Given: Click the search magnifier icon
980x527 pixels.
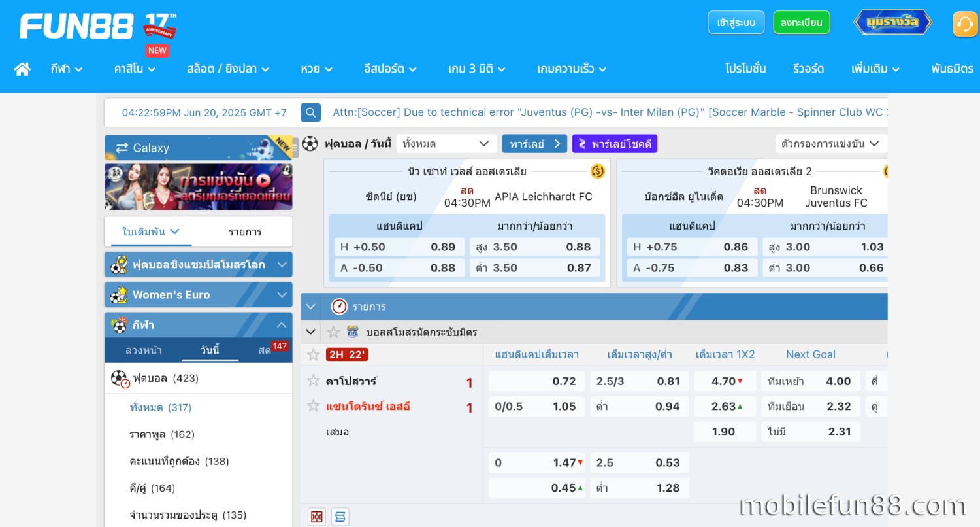Looking at the screenshot, I should point(311,112).
